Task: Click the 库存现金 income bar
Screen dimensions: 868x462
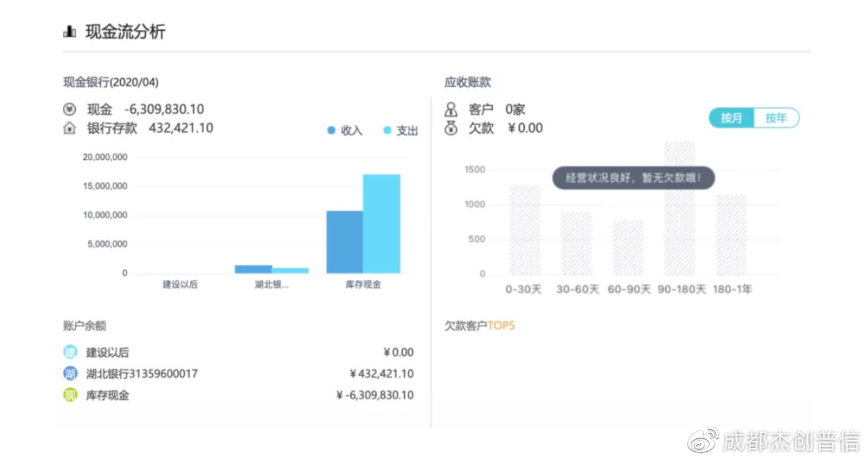Action: click(345, 242)
